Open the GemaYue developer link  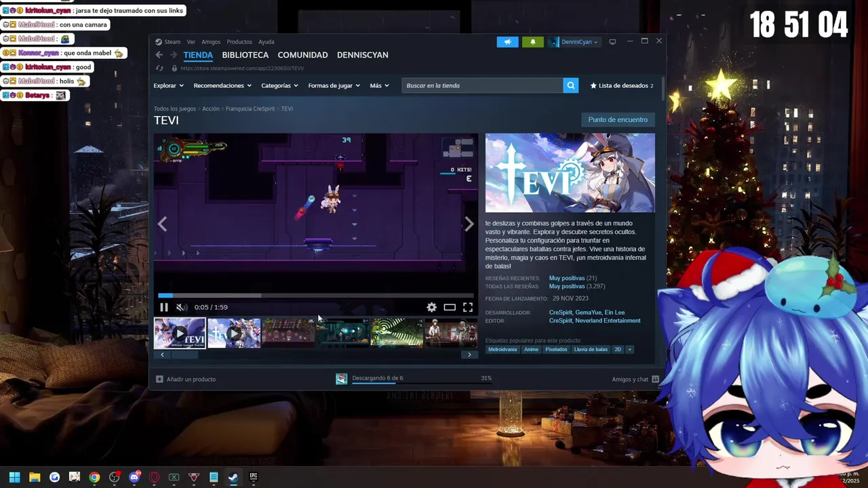pyautogui.click(x=588, y=312)
